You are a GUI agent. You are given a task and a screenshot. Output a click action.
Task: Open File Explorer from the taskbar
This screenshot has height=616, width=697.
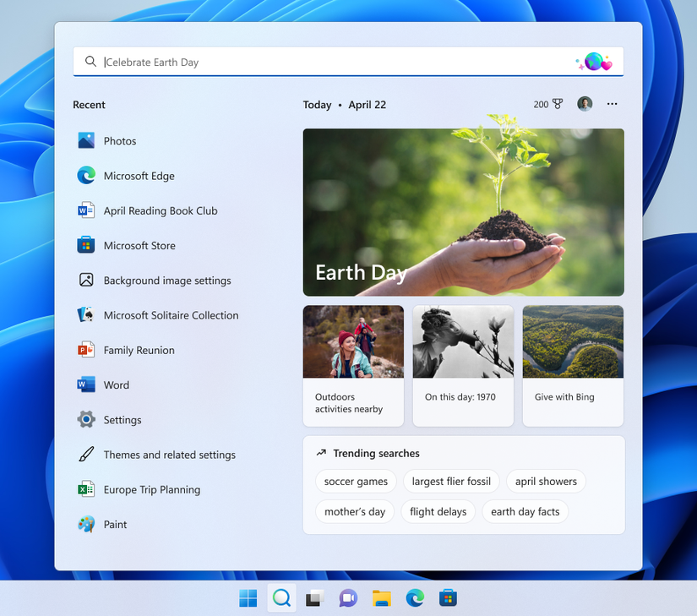coord(382,597)
